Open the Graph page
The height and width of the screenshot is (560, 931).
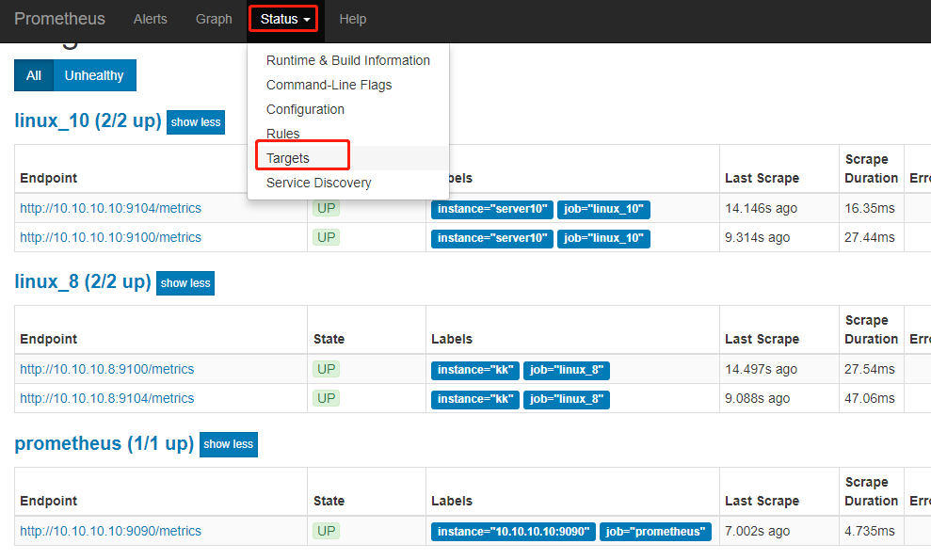point(214,19)
